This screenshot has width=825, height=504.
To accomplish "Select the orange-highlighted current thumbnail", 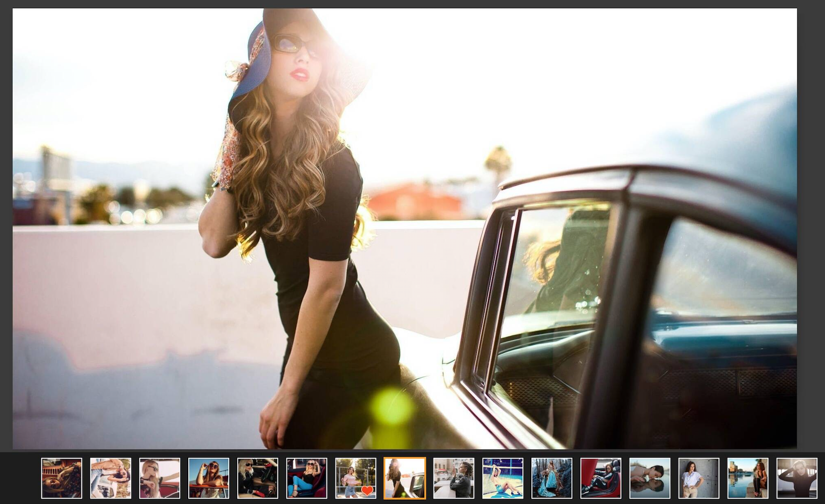I will click(405, 478).
